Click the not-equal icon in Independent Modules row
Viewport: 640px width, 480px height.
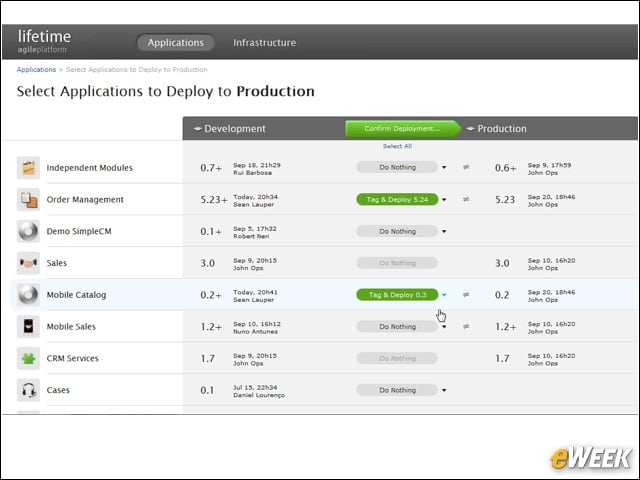pos(466,167)
